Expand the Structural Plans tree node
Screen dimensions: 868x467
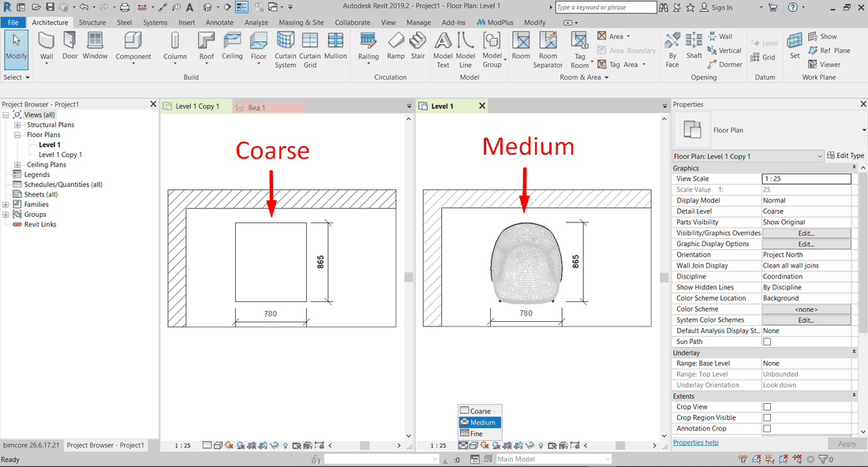tap(17, 125)
